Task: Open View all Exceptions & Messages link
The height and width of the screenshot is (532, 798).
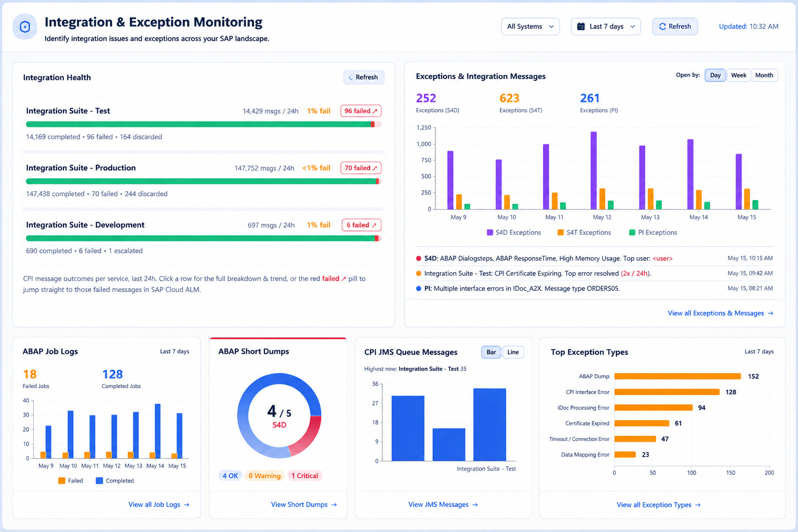Action: pos(721,313)
